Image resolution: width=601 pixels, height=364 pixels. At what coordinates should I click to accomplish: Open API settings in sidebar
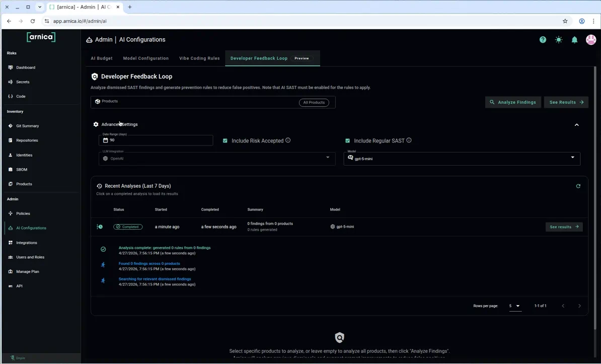pyautogui.click(x=19, y=286)
